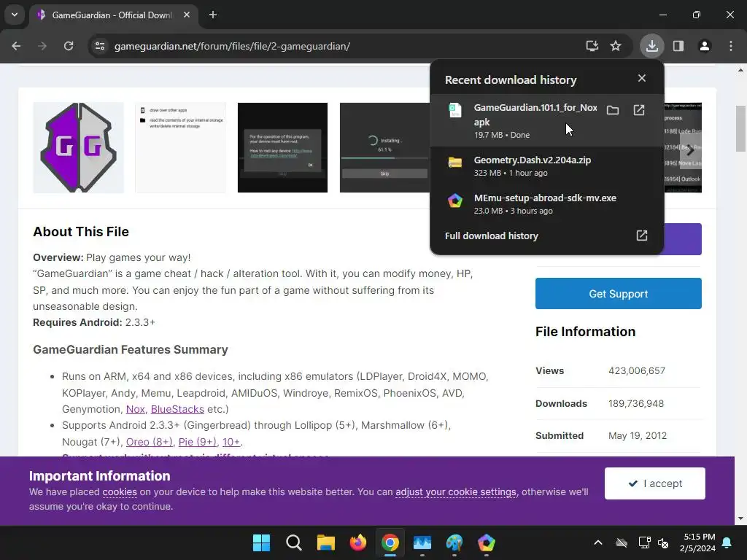
Task: Open the root dialog screenshot thumbnail
Action: 282,147
